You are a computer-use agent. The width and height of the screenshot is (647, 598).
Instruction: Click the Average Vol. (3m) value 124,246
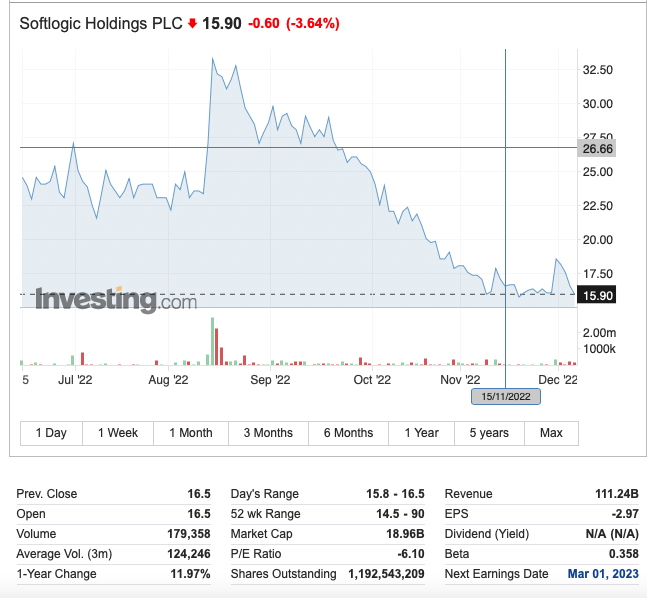tap(189, 554)
